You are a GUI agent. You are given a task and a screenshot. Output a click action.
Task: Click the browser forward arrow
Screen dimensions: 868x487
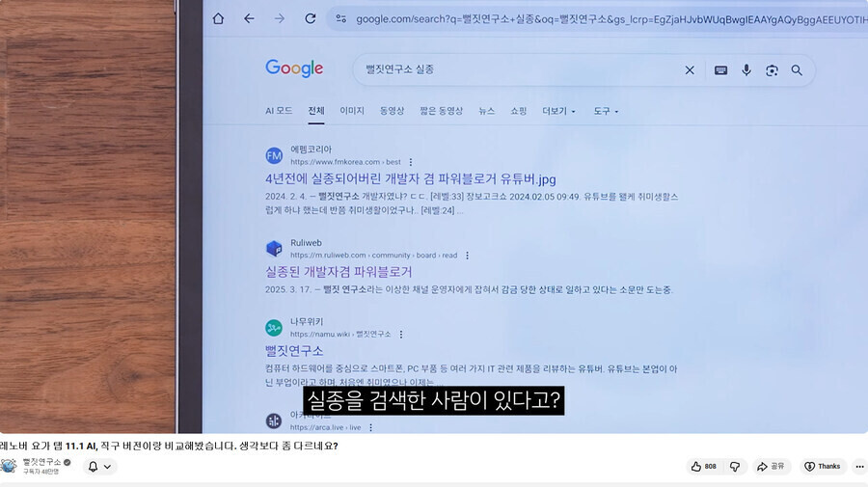tap(280, 19)
